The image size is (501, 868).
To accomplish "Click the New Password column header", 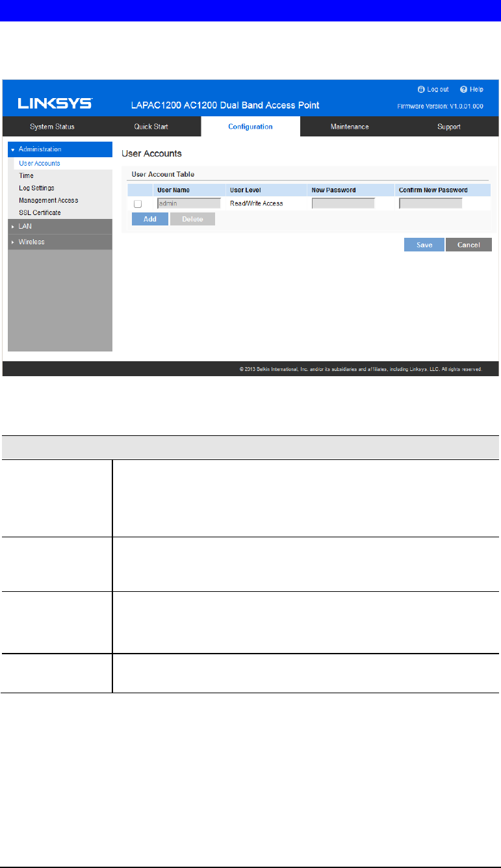I will (x=334, y=190).
